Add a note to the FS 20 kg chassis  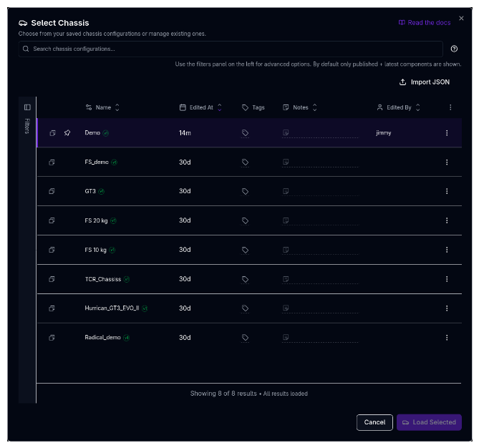[x=320, y=220]
